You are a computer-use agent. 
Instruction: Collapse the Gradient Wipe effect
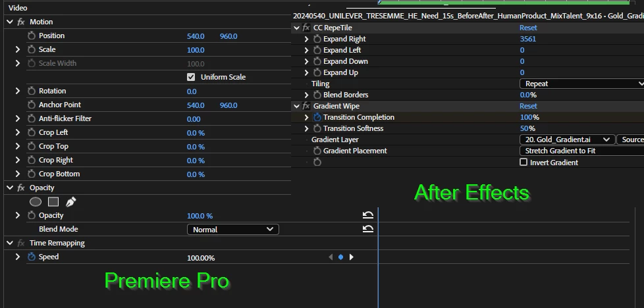click(x=296, y=107)
